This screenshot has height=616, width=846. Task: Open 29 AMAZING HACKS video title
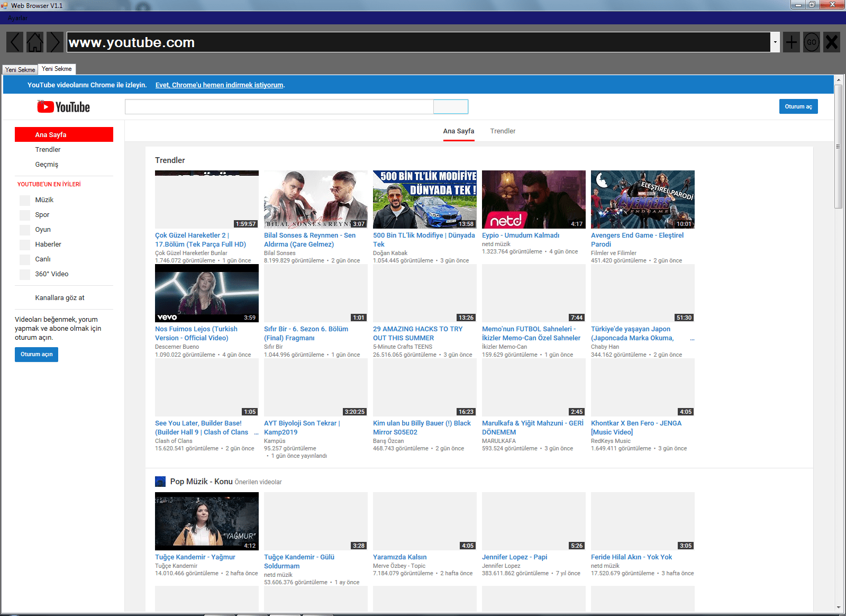417,333
